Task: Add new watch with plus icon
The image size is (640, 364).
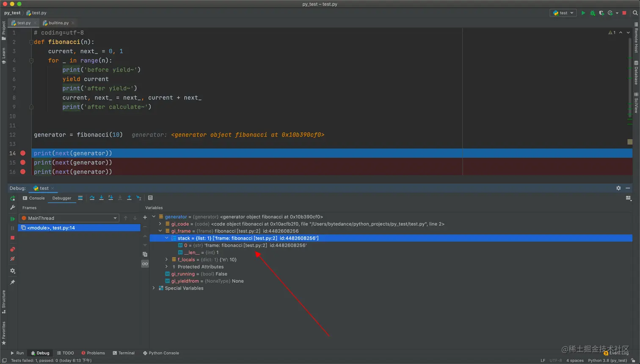Action: (145, 217)
